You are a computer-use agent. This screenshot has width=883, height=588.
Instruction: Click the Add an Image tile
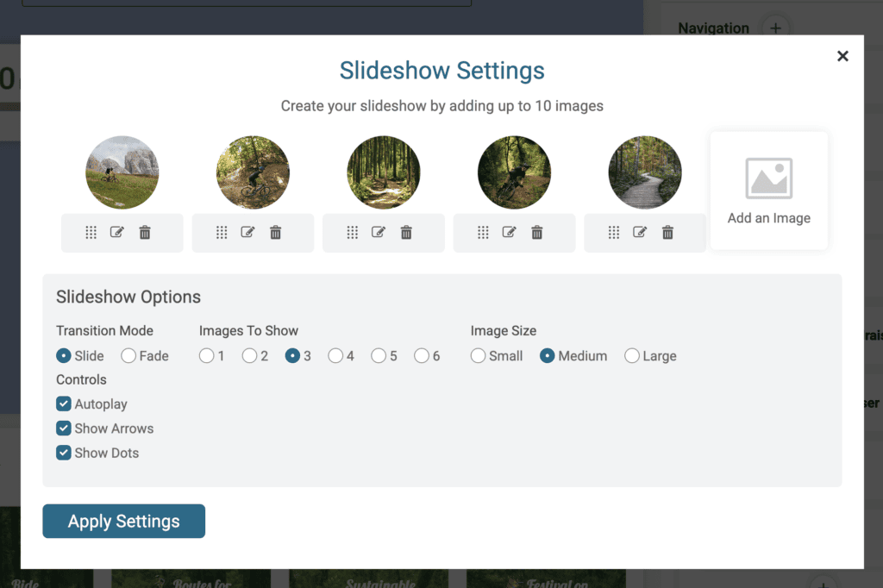768,191
